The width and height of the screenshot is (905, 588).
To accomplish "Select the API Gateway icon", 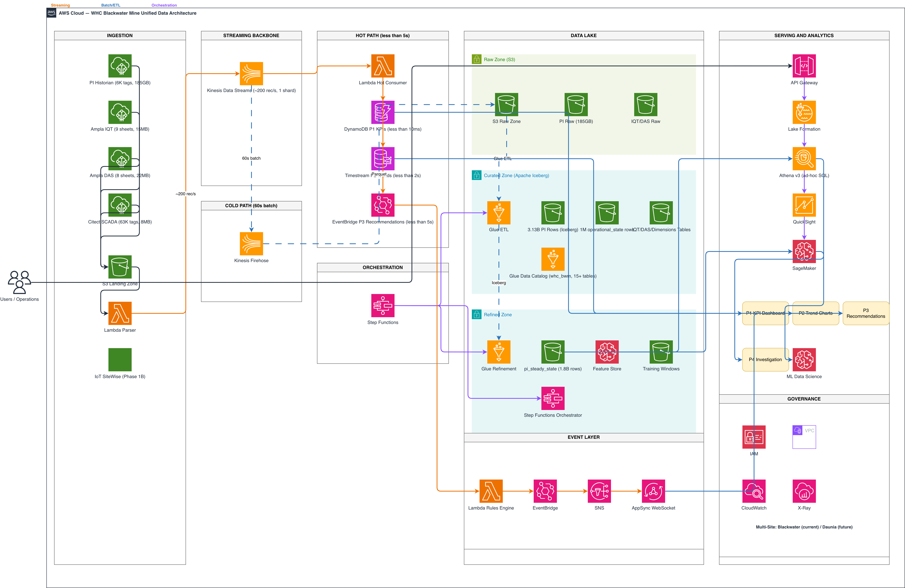I will coord(804,66).
